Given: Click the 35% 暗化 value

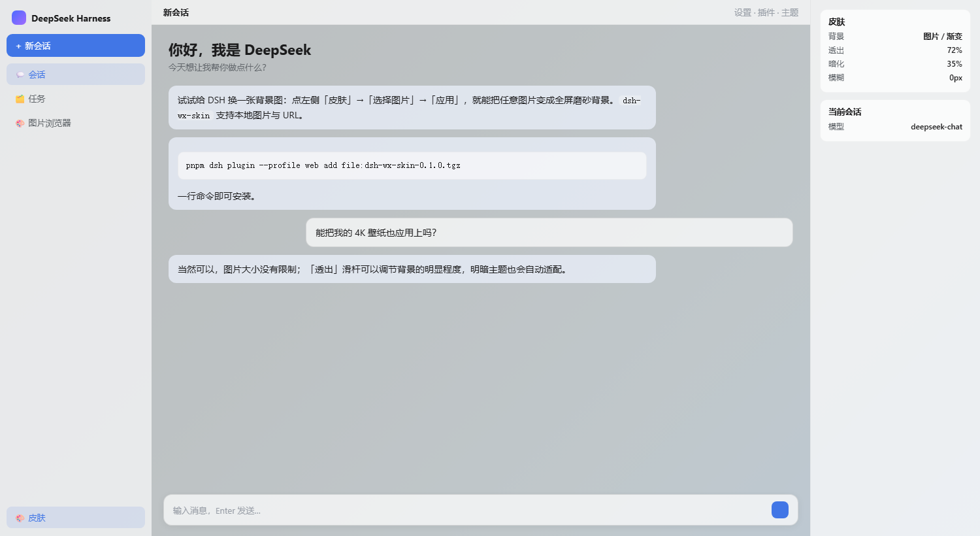Looking at the screenshot, I should (955, 64).
